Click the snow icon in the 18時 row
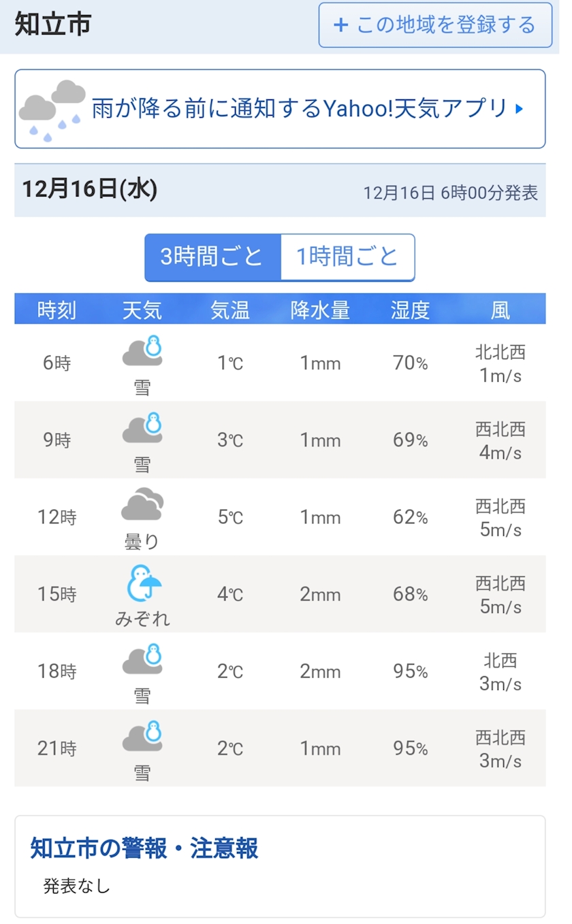572x924 pixels. pyautogui.click(x=143, y=660)
